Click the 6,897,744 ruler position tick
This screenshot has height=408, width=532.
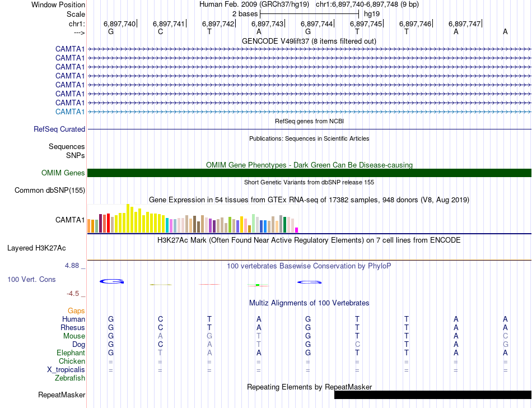(x=317, y=24)
